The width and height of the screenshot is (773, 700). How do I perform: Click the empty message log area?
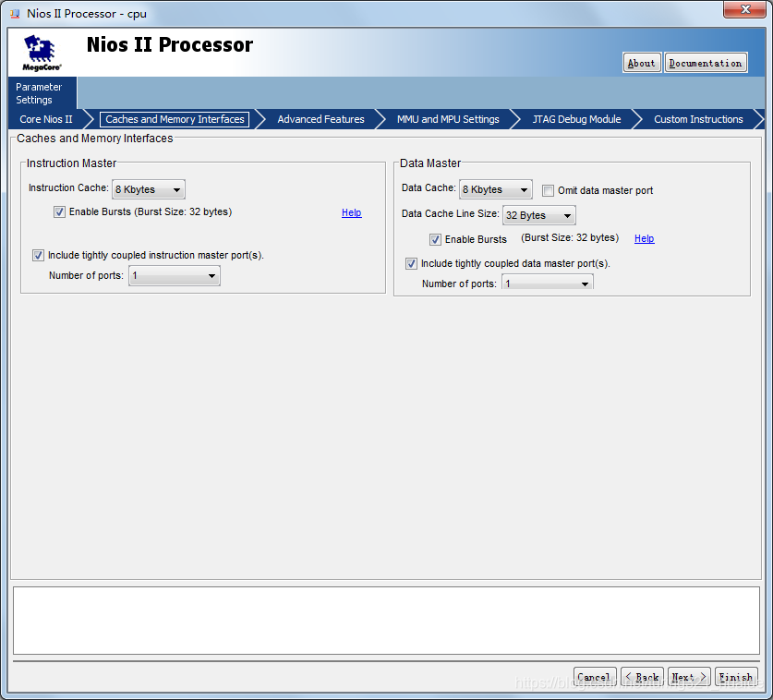point(386,621)
